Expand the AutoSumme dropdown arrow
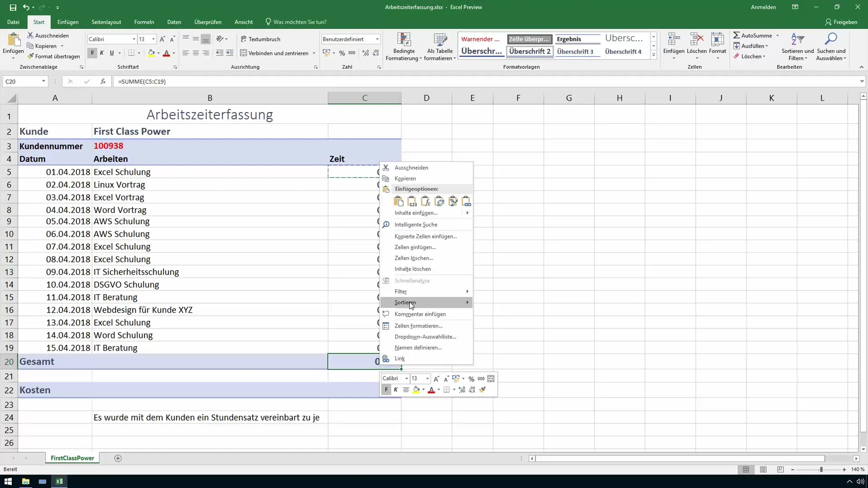 [x=778, y=36]
